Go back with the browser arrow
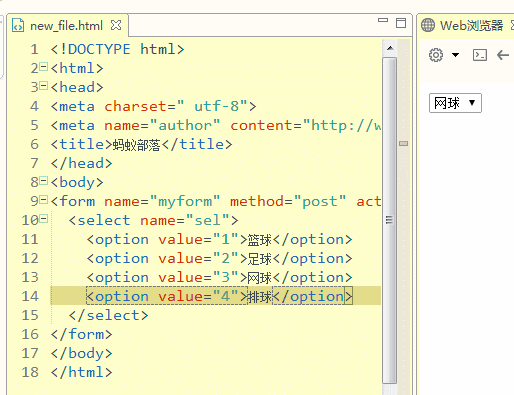 point(503,55)
